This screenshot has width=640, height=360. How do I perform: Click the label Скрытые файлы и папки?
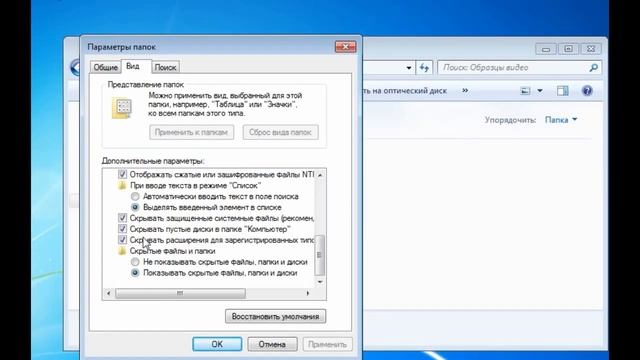pos(172,251)
